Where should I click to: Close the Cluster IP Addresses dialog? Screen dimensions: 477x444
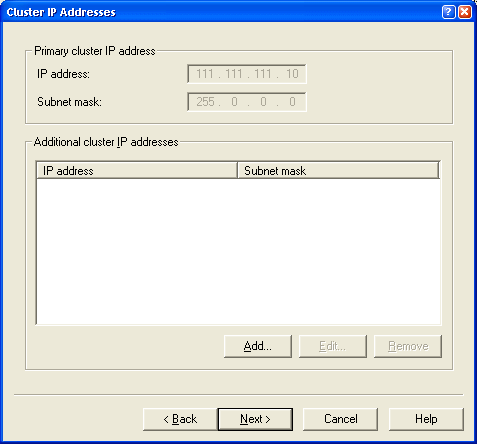[465, 12]
